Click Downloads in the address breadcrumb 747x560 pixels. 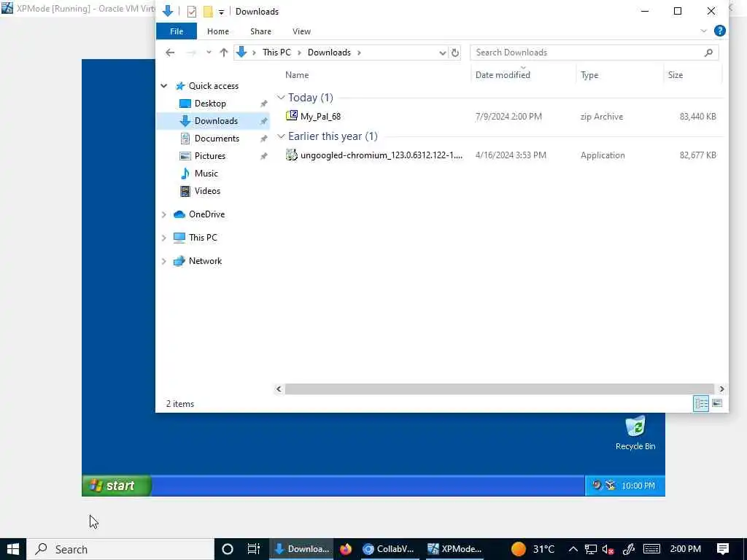[x=329, y=52]
